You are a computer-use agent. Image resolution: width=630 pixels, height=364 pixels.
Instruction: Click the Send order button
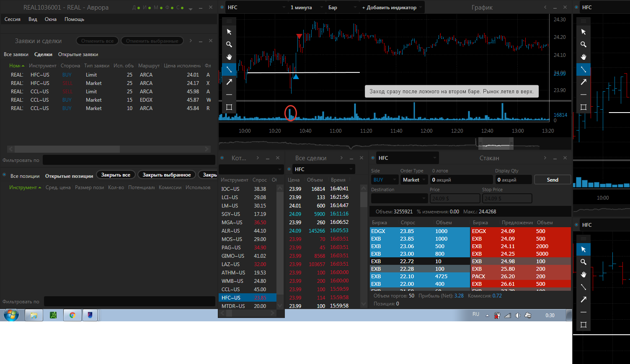tap(553, 179)
